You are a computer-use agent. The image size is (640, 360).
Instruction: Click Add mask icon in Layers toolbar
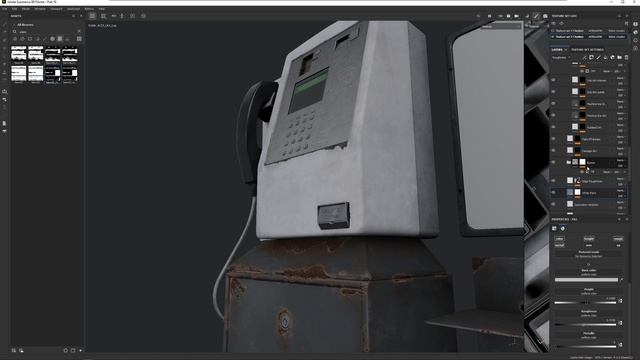tap(591, 58)
